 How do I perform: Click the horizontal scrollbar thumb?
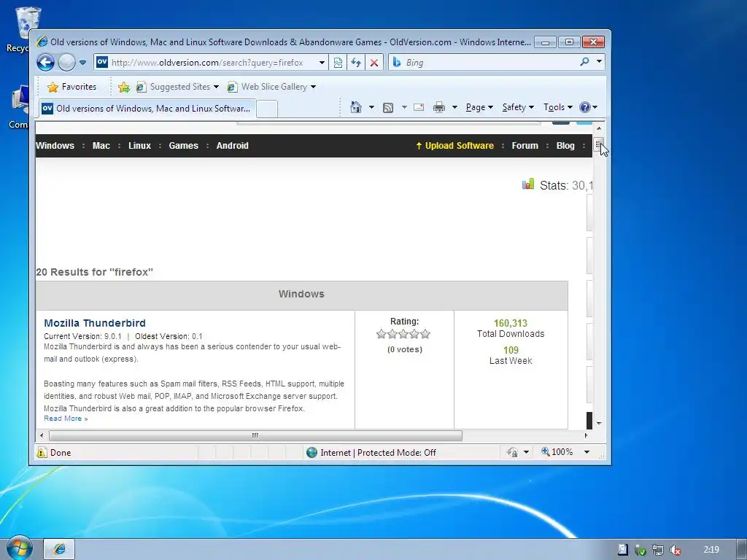pos(255,435)
